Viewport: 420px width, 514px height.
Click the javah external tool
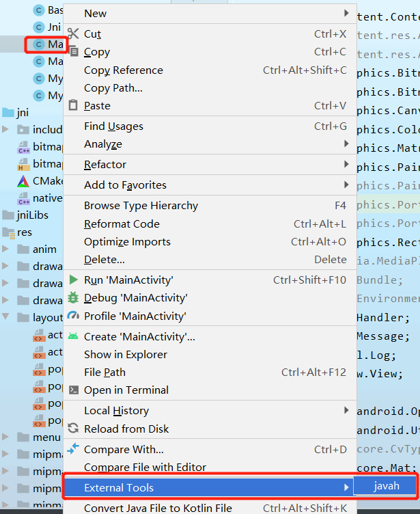click(387, 485)
